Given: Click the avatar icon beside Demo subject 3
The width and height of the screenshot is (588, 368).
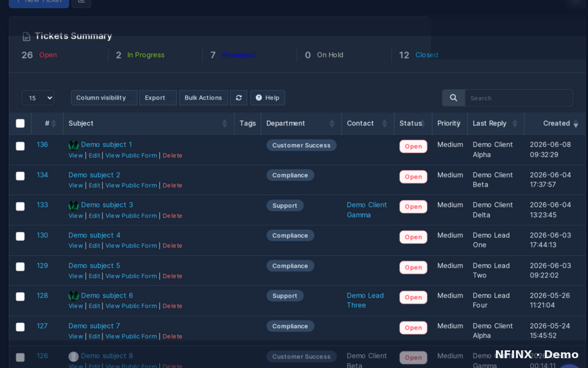Looking at the screenshot, I should coord(73,205).
